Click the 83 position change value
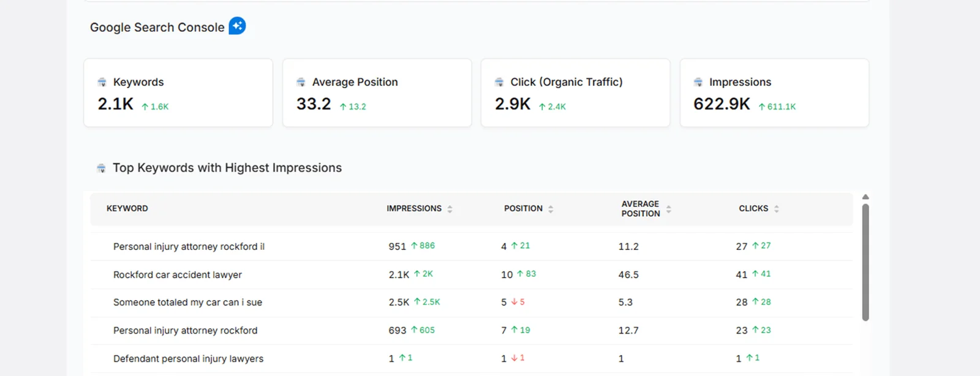Viewport: 980px width, 376px height. [x=527, y=274]
